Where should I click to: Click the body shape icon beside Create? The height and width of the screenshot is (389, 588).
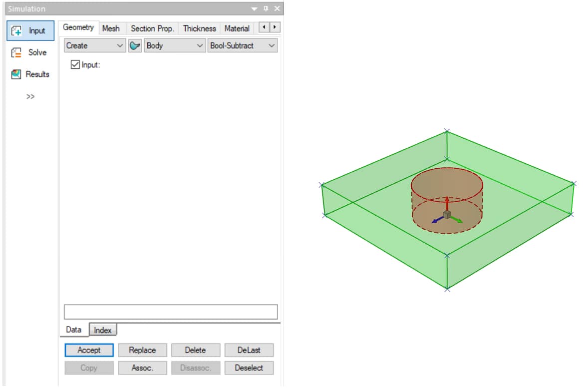135,45
